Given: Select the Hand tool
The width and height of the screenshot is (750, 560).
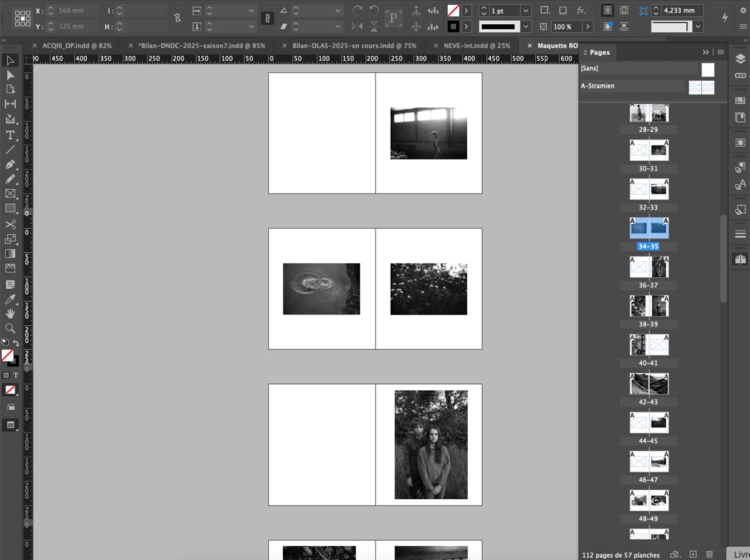Looking at the screenshot, I should (x=10, y=314).
